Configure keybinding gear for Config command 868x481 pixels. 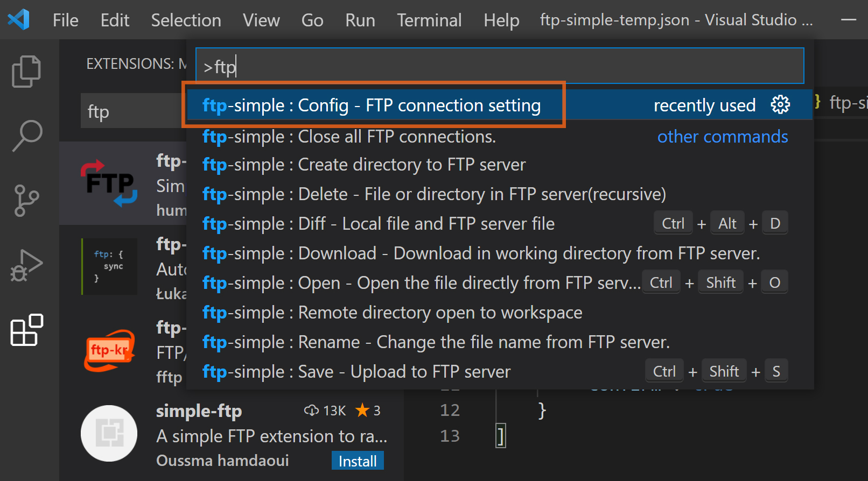point(780,105)
